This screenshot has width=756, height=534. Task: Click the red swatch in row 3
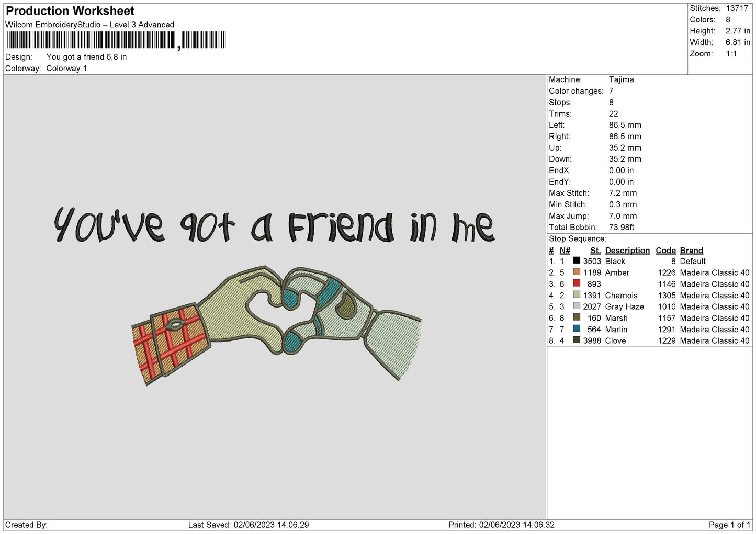pos(577,283)
